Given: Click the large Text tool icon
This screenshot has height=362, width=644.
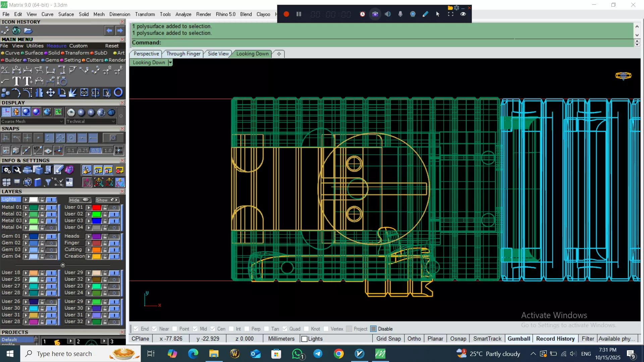Looking at the screenshot, I should coord(16,81).
